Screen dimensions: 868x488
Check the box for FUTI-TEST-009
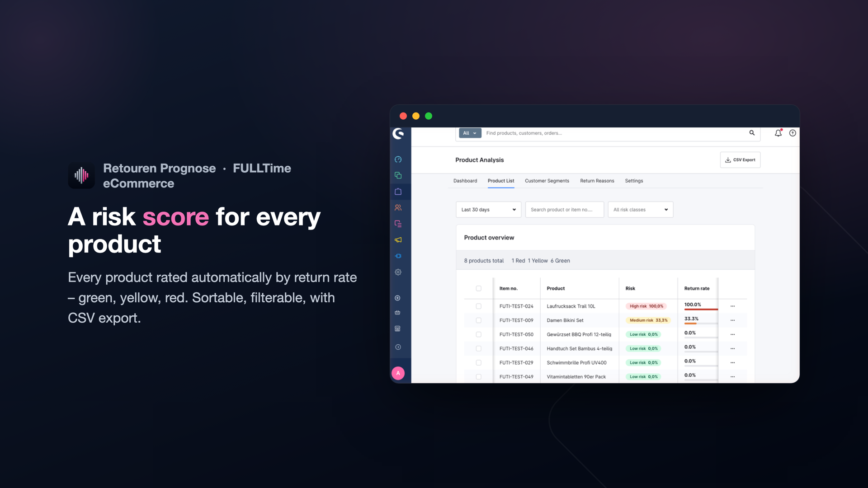(x=478, y=320)
